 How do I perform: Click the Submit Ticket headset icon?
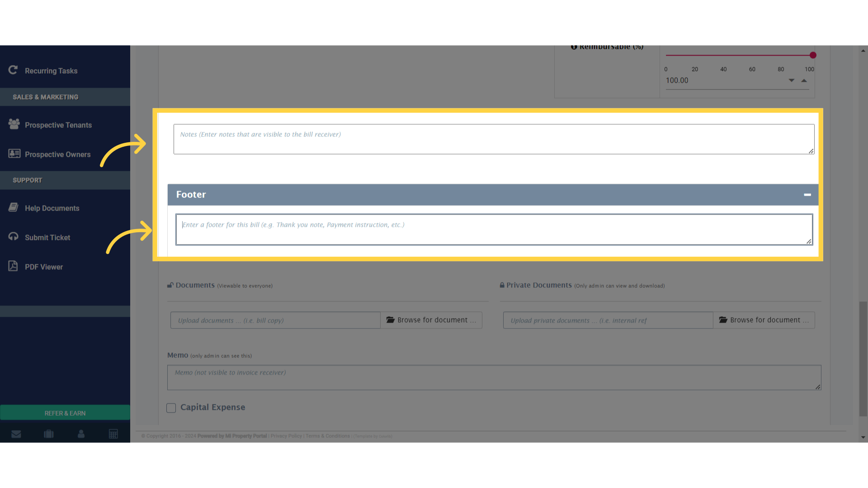tap(14, 237)
